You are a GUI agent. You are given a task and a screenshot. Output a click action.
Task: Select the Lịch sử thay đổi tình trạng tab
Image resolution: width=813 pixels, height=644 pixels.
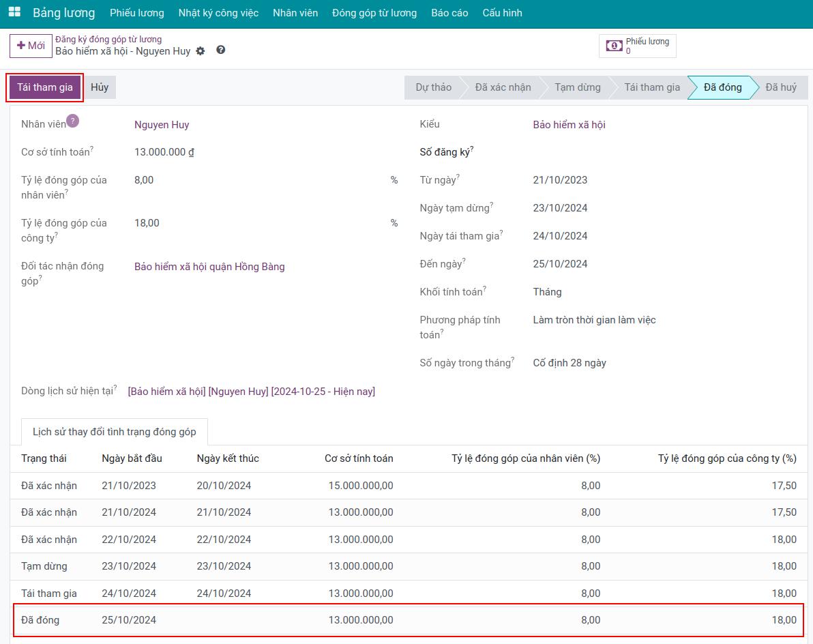click(x=115, y=432)
